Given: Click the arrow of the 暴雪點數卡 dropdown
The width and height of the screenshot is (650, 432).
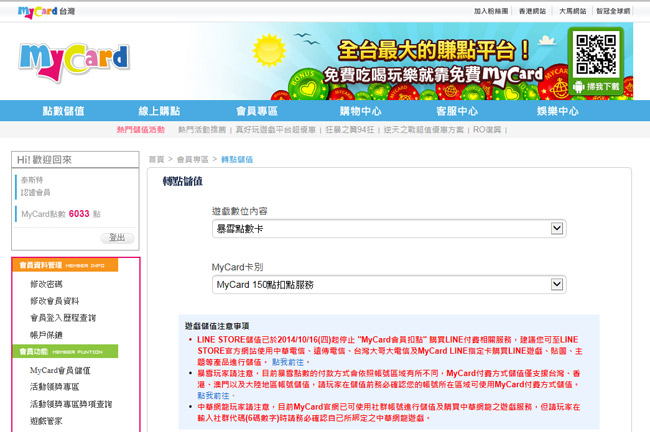Looking at the screenshot, I should pos(557,228).
